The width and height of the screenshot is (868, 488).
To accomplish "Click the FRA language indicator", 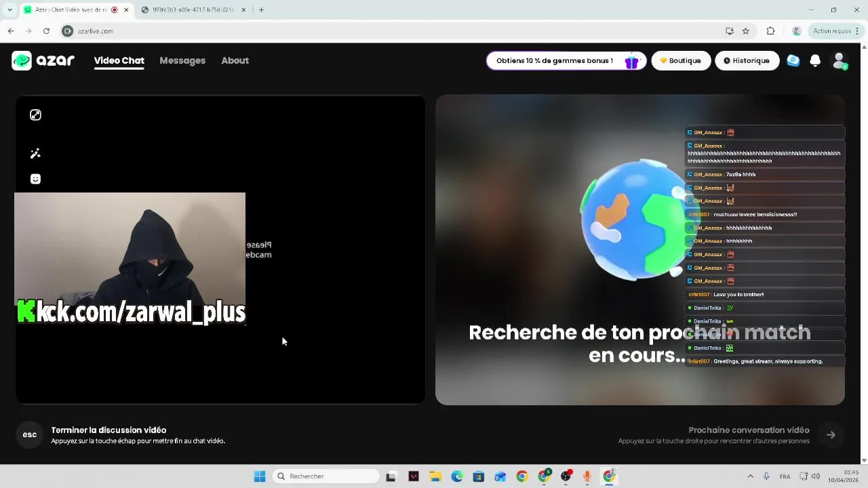I will click(x=785, y=476).
